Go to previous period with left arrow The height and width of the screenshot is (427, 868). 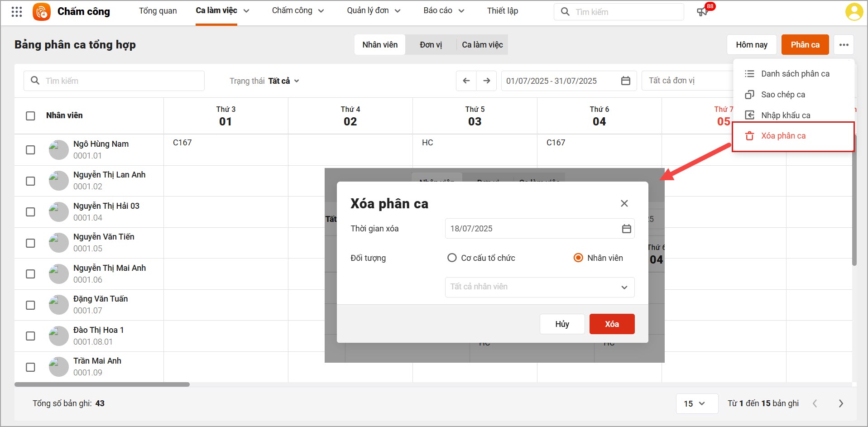coord(466,81)
